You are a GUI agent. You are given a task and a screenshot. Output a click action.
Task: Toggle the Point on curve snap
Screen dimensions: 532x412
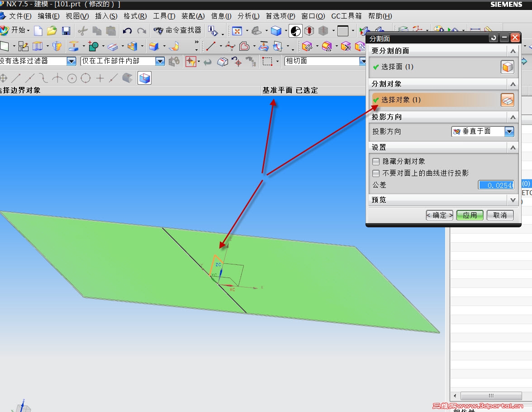click(x=113, y=78)
